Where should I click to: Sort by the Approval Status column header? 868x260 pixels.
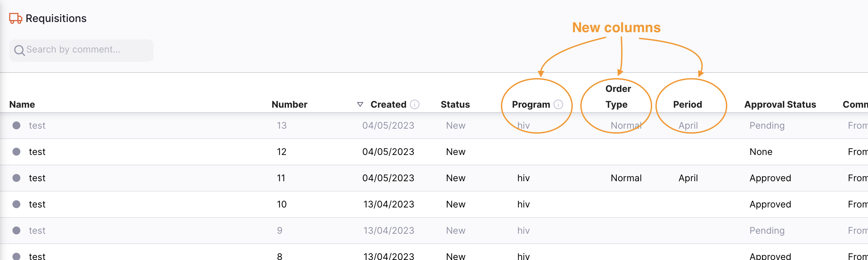tap(780, 104)
